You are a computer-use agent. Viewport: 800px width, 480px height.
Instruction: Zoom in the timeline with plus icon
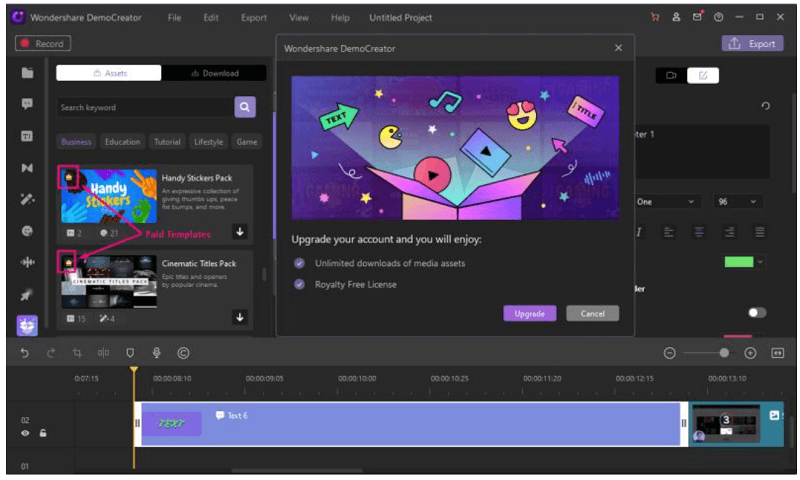750,353
